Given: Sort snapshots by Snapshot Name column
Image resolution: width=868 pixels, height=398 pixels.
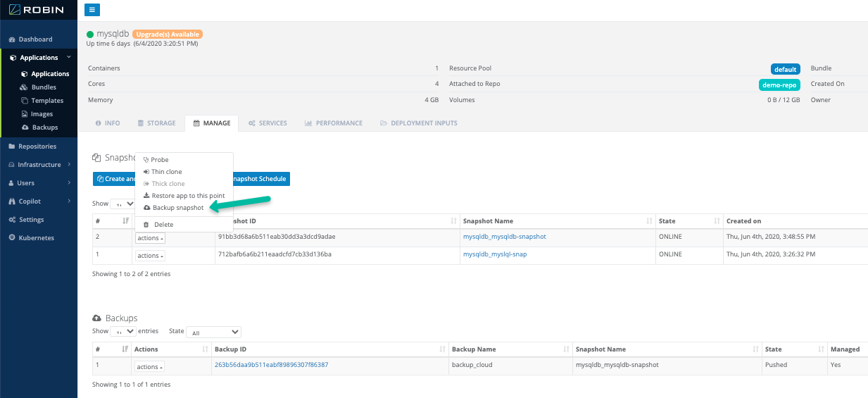Looking at the screenshot, I should (558, 221).
